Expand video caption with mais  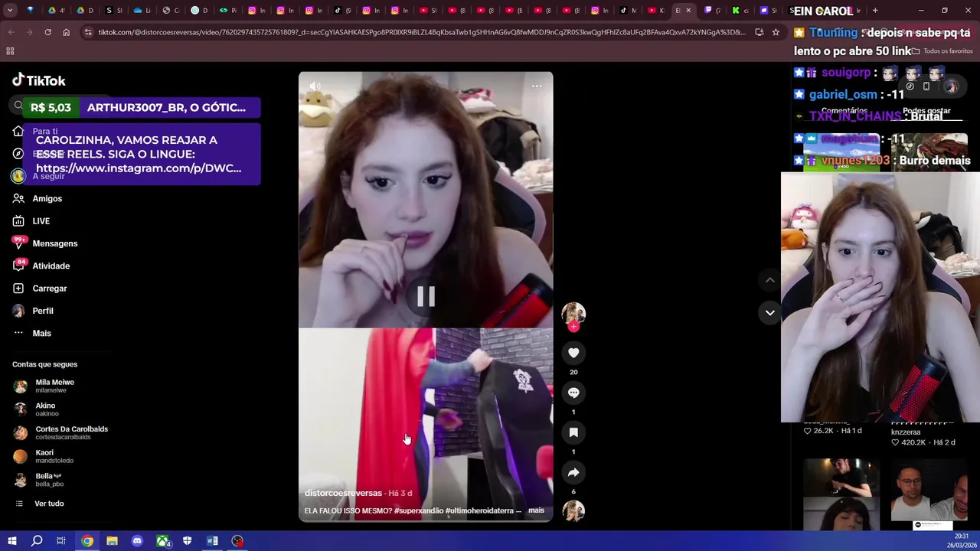tap(536, 510)
